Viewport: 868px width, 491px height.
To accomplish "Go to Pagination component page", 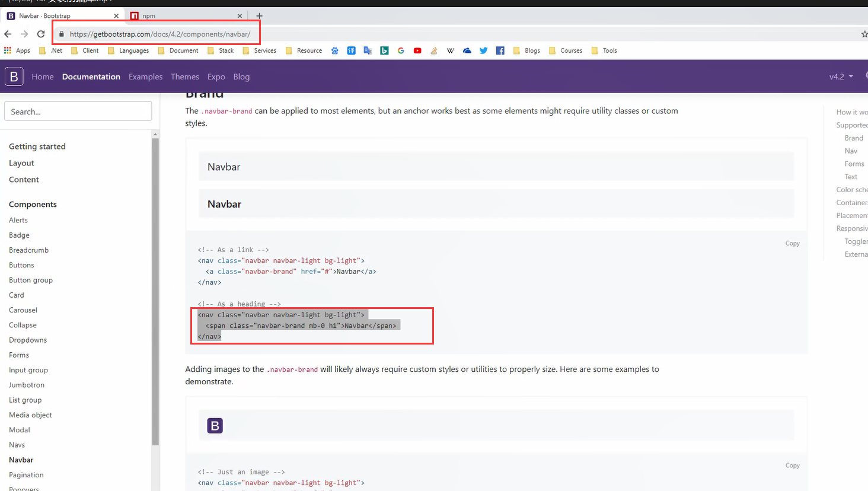I will [x=26, y=475].
